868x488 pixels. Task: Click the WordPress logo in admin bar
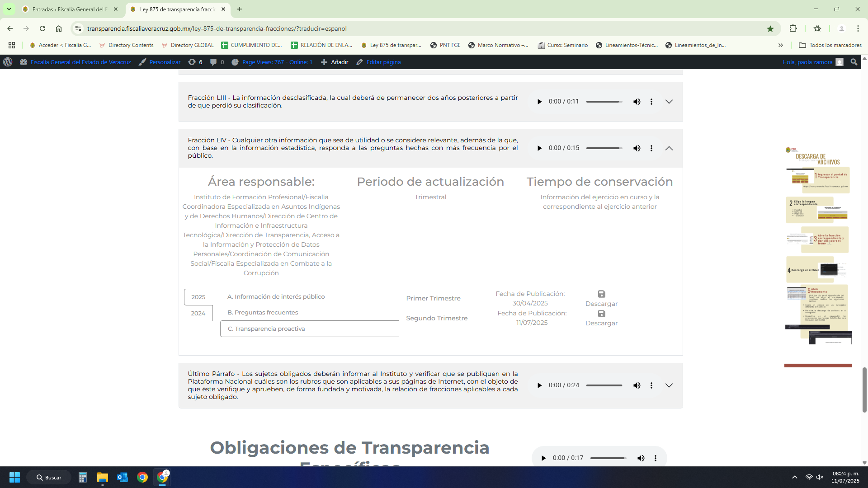(8, 62)
